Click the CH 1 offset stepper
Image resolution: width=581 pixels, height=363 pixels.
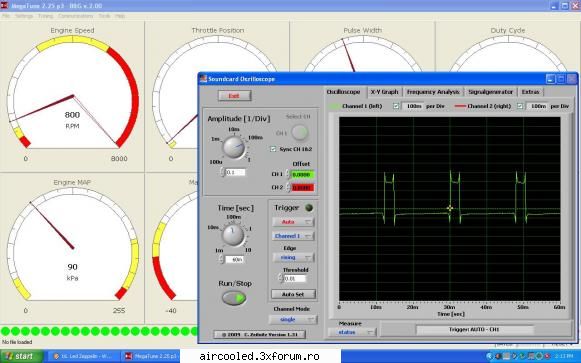(287, 174)
